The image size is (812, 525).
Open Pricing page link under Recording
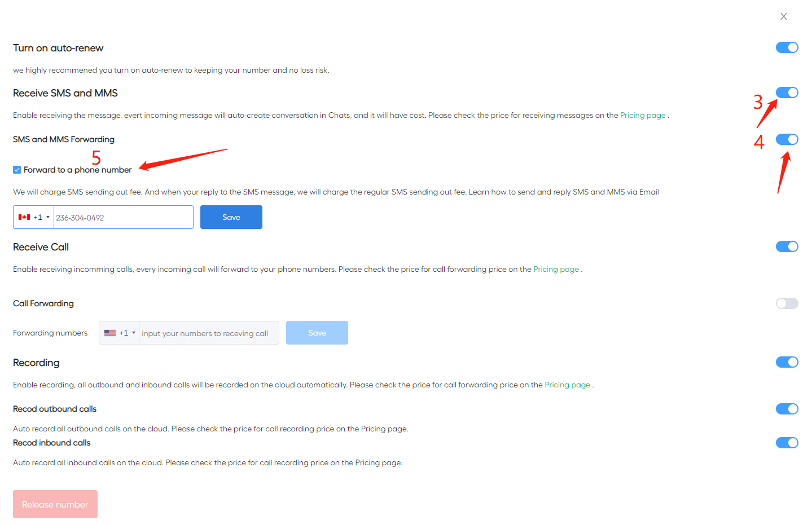[567, 385]
